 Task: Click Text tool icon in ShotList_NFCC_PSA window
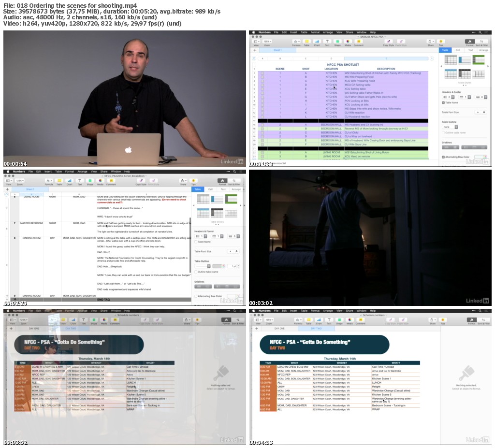[327, 42]
